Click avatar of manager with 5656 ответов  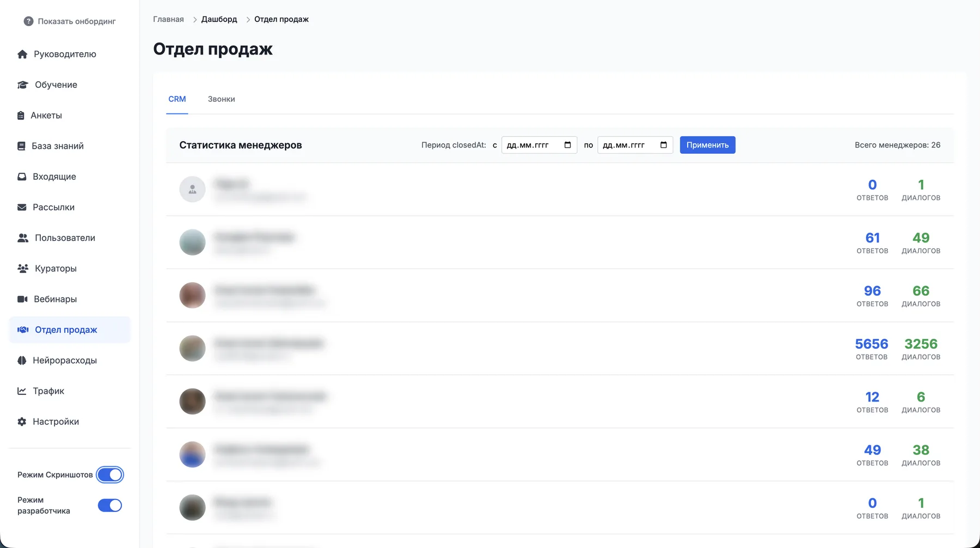coord(192,348)
